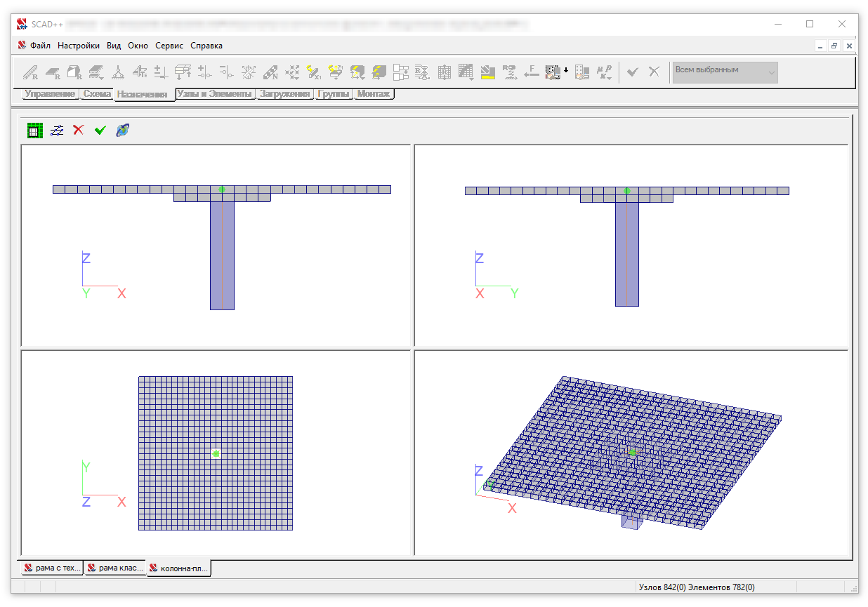Image resolution: width=868 pixels, height=607 pixels.
Task: Click the plate stress axes icon
Action: pos(379,72)
